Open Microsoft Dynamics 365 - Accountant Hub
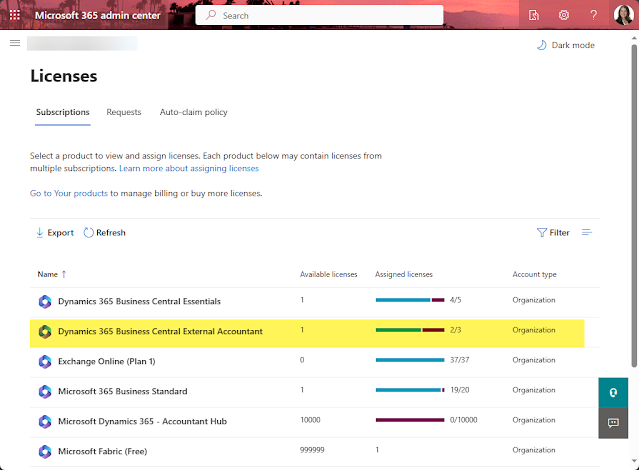639x470 pixels. tap(142, 421)
